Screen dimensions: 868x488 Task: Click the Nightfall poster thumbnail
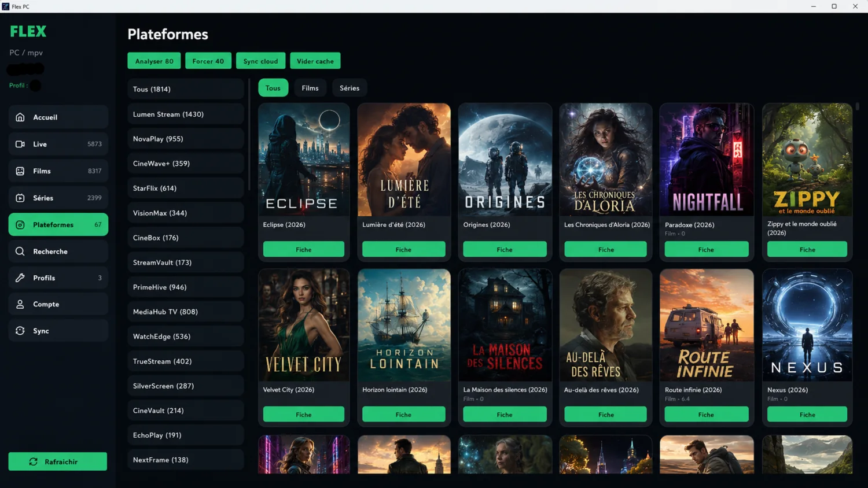click(x=707, y=160)
